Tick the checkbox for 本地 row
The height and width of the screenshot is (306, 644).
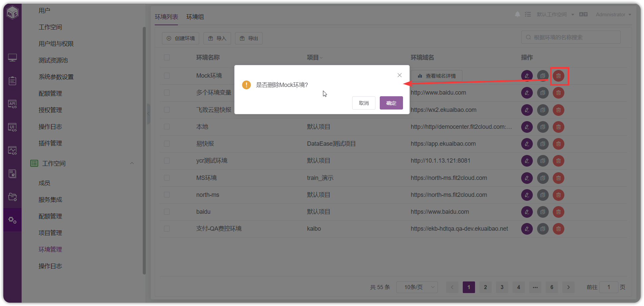click(x=167, y=127)
